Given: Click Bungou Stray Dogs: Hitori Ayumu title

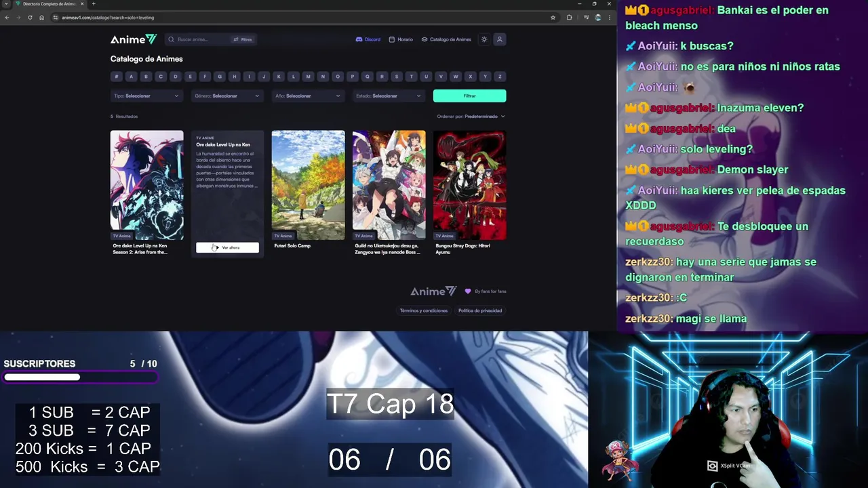Looking at the screenshot, I should 462,249.
